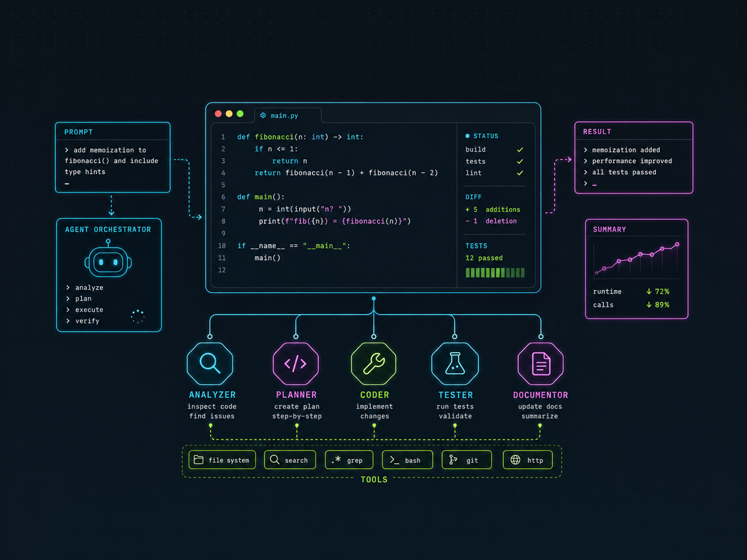Viewport: 747px width, 560px height.
Task: Click line number 6 in editor gutter
Action: pyautogui.click(x=222, y=197)
